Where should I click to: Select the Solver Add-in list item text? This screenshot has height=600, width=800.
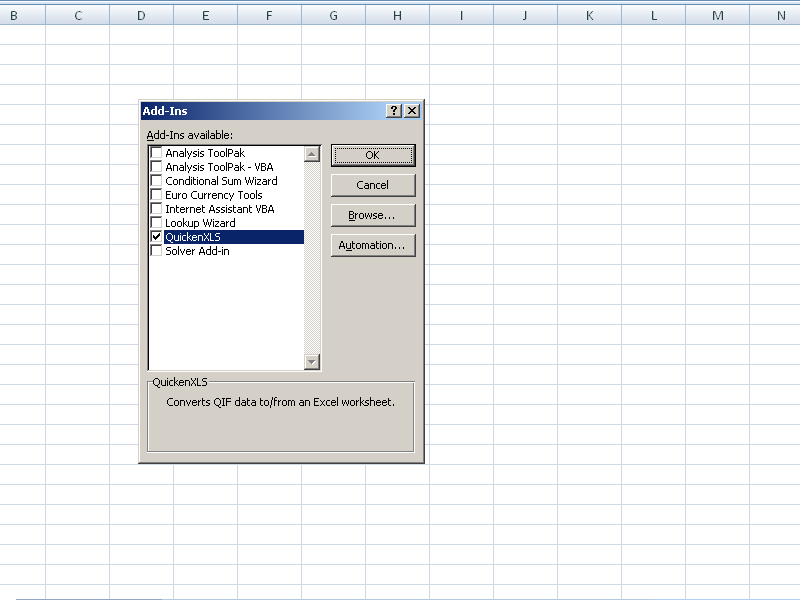pyautogui.click(x=197, y=251)
